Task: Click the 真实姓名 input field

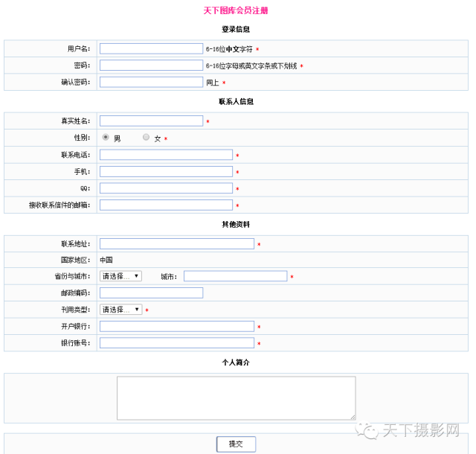Action: point(151,121)
